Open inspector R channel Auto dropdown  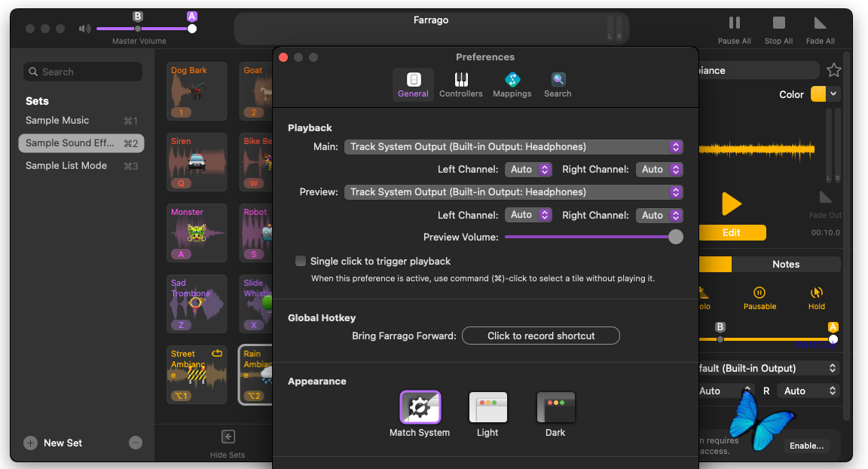[x=808, y=391]
